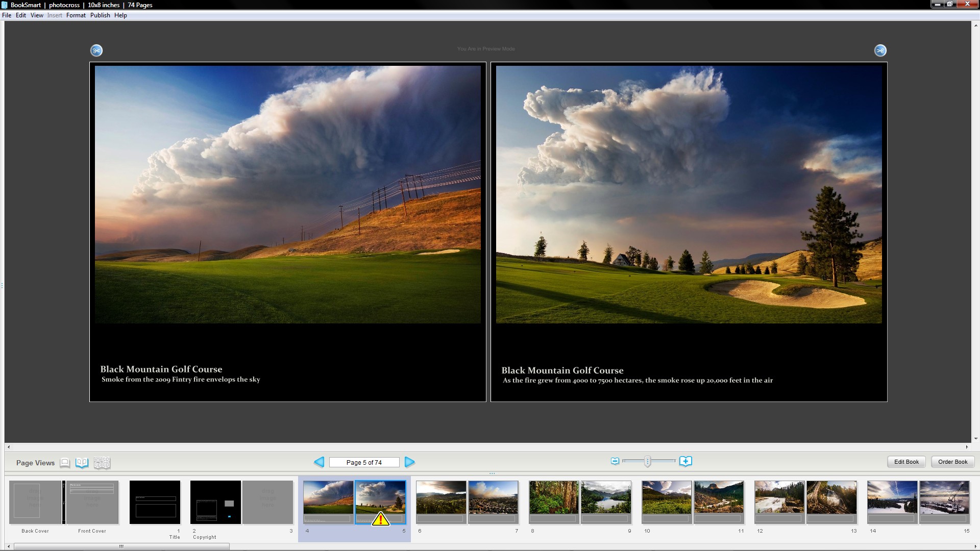Switch to single page view icon
The height and width of the screenshot is (551, 980).
click(x=65, y=463)
